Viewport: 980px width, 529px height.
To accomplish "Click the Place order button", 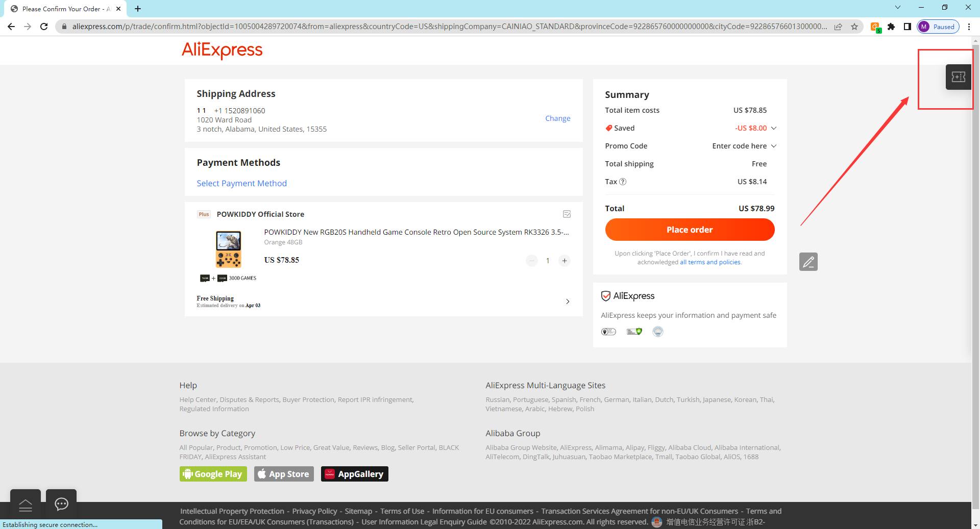I will 690,230.
